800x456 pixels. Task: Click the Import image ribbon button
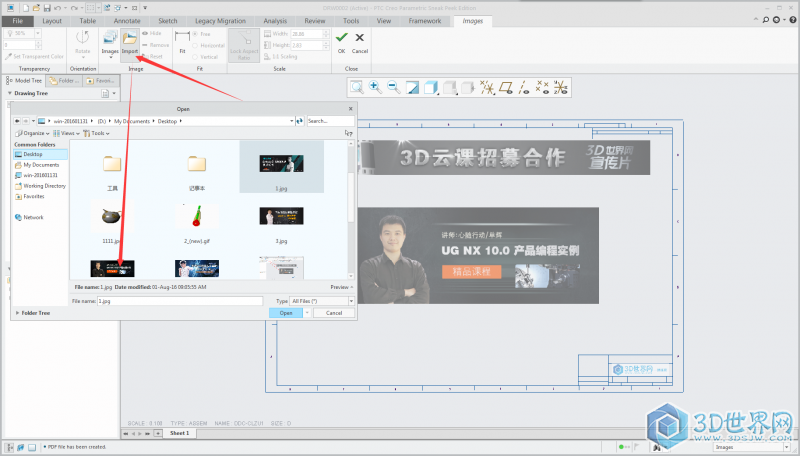tap(130, 43)
